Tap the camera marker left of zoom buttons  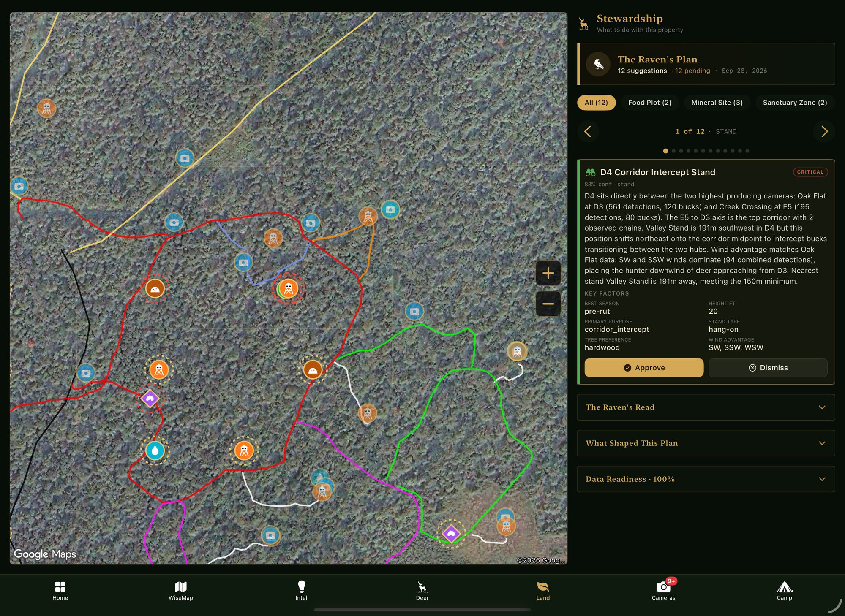point(414,312)
